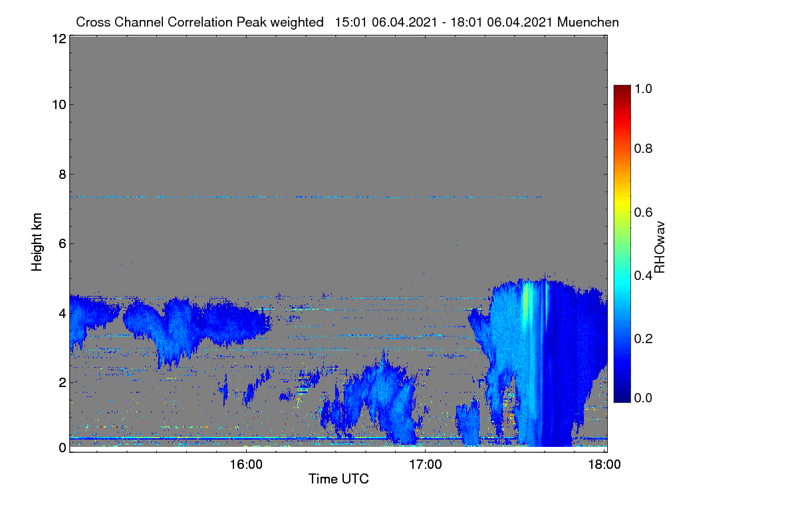Click the height axis label 12
This screenshot has height=532, width=798.
click(59, 39)
